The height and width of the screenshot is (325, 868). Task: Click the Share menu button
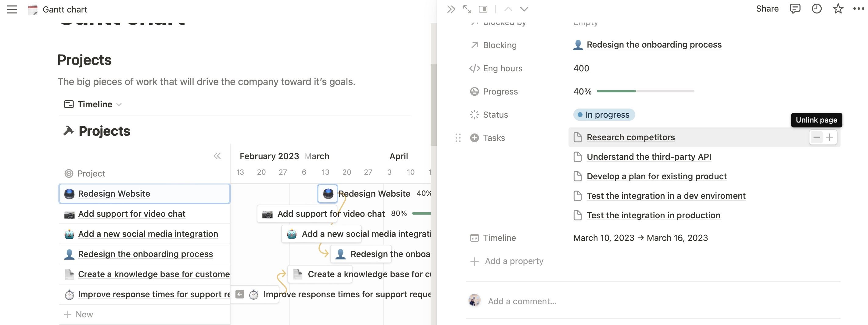pos(767,9)
